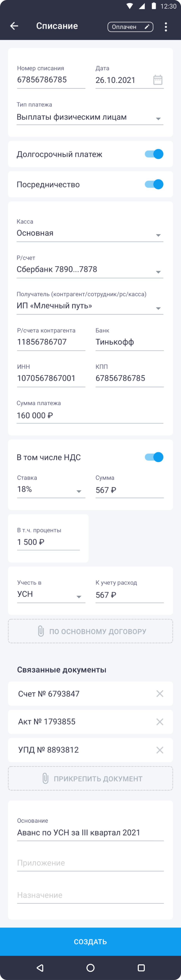Toggle the В том числе НДС switch

(x=154, y=457)
